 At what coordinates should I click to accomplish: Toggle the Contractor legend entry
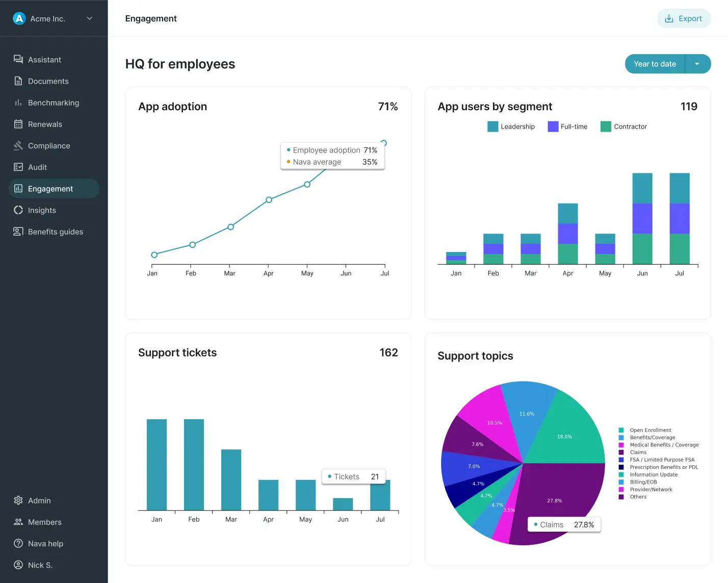(605, 126)
